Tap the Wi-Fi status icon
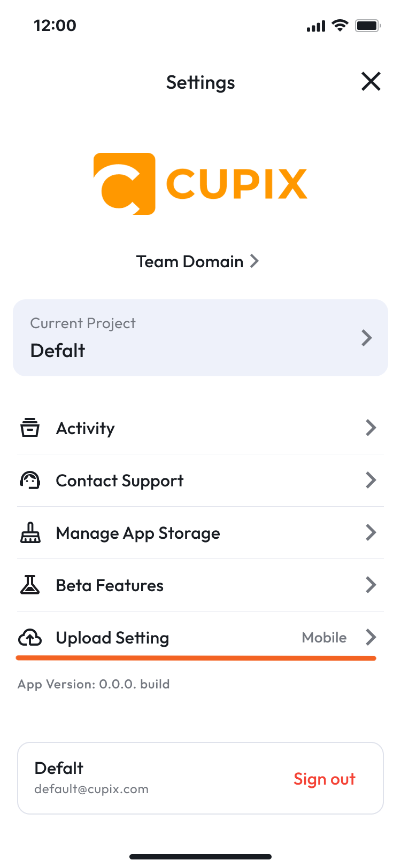Screen dimensions: 401x868 coord(340,25)
